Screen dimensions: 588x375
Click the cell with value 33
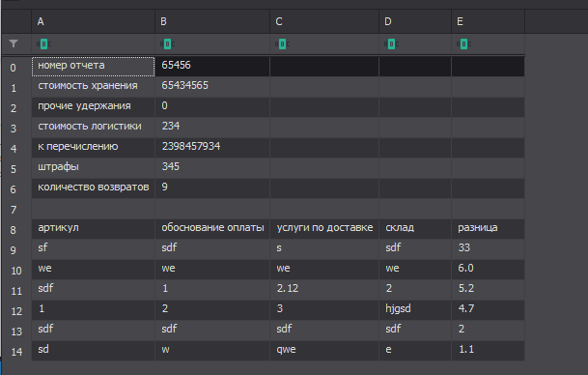[488, 249]
